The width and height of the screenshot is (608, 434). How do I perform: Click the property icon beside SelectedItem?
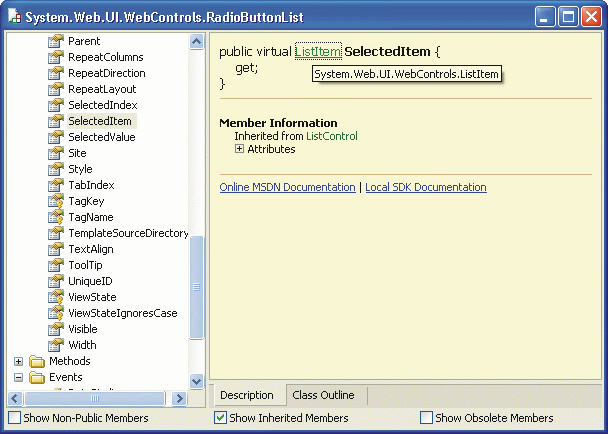pyautogui.click(x=56, y=121)
